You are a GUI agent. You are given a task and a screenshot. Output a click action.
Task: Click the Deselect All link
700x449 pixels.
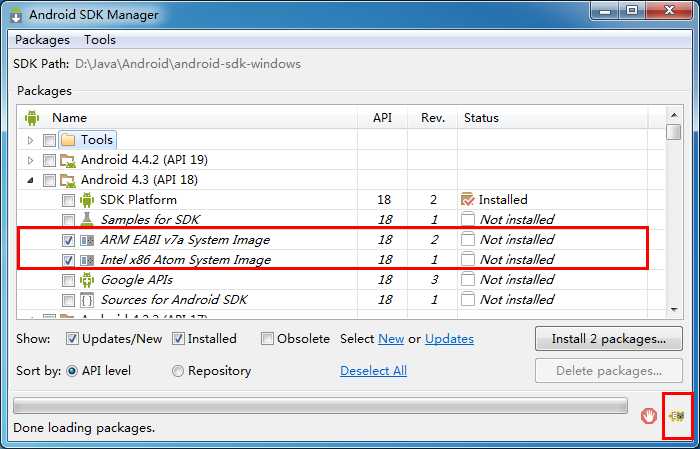373,371
